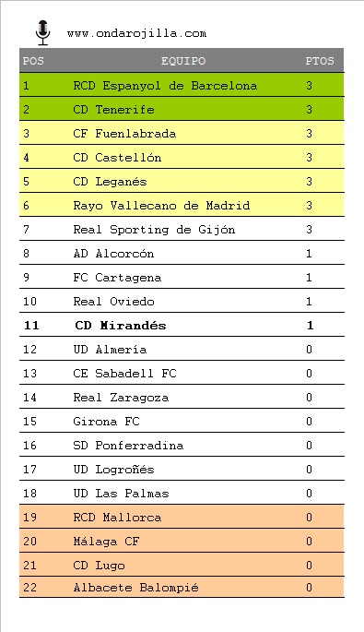Click the RCD Espanyol de Barcelona row
Screen dimensions: 364x632
point(182,85)
